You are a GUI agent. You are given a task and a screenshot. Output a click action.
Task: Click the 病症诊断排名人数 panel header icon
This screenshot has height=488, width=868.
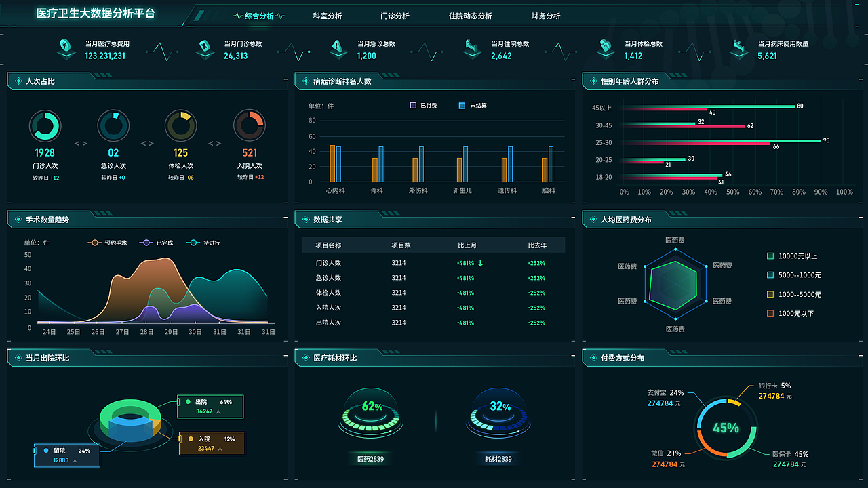305,81
